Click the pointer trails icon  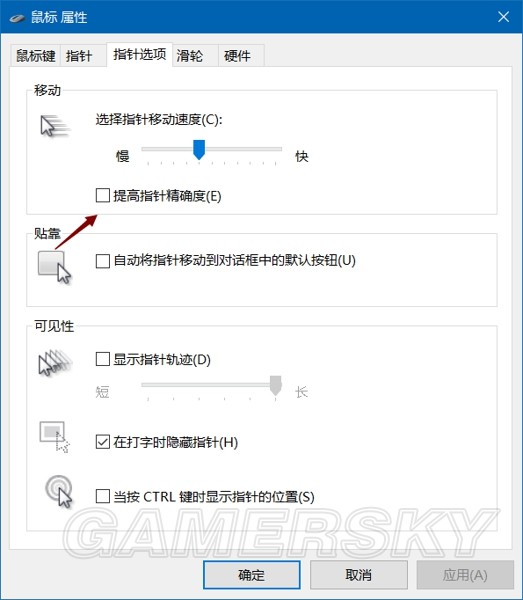[x=55, y=362]
